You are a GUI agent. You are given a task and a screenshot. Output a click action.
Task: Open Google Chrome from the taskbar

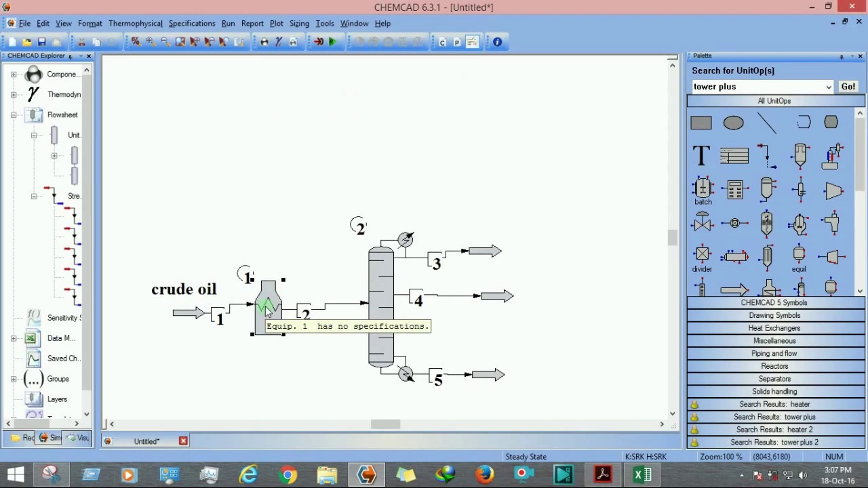click(x=288, y=474)
